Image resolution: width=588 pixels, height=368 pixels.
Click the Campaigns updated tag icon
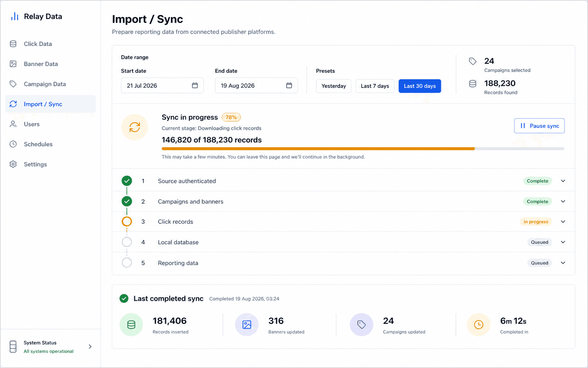361,325
